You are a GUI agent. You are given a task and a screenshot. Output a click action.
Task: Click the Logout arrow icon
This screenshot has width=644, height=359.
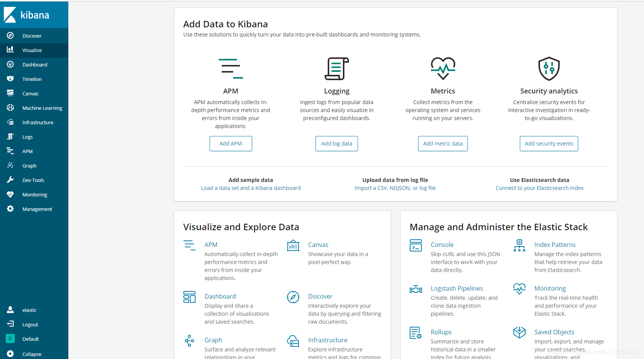point(10,324)
